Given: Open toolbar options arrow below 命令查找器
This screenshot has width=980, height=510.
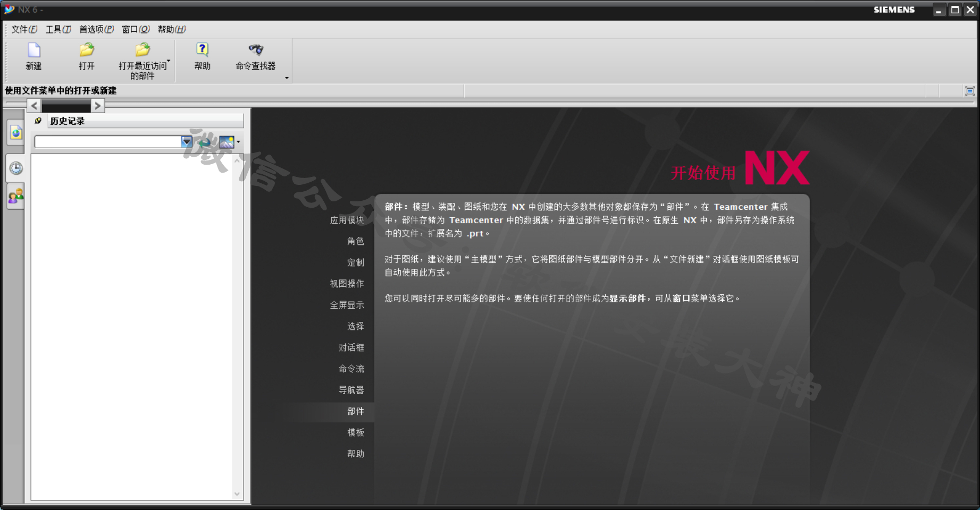Looking at the screenshot, I should 287,78.
